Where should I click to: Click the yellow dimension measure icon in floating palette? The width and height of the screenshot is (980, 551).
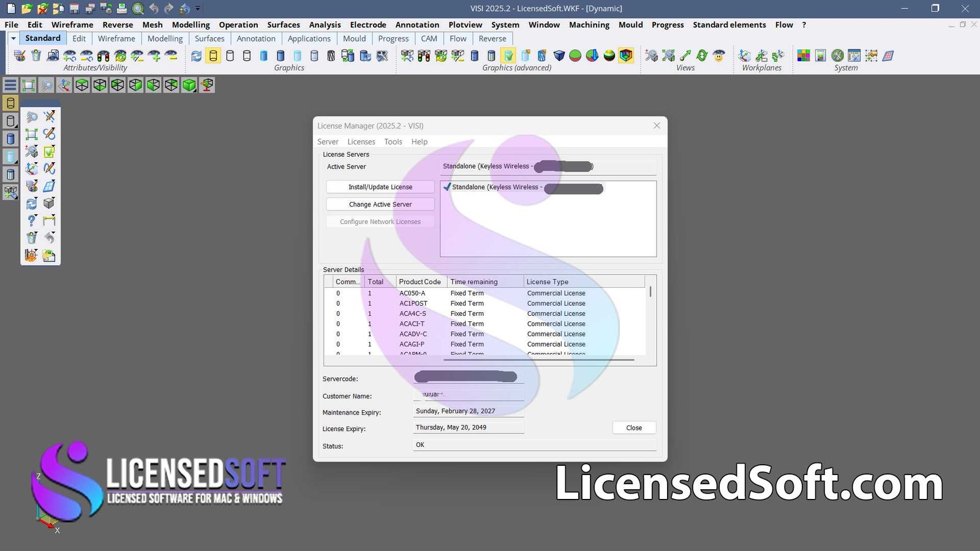tap(49, 220)
